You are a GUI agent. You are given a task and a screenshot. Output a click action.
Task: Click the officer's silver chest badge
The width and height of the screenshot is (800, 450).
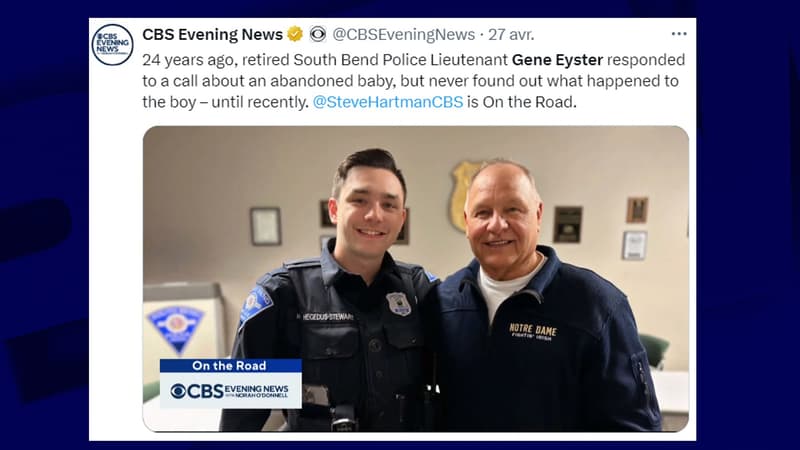[x=399, y=304]
